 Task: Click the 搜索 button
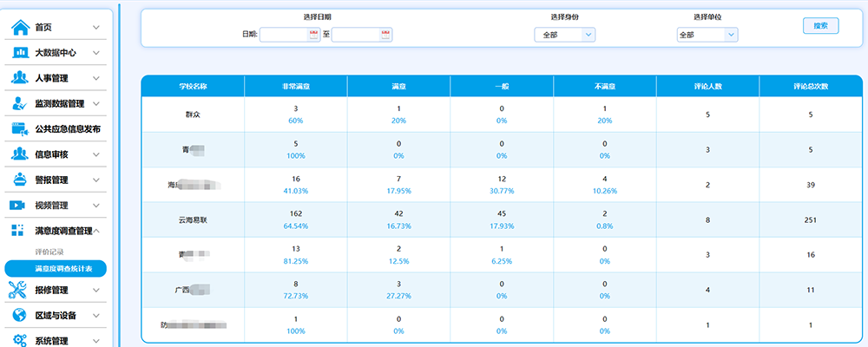tap(820, 25)
